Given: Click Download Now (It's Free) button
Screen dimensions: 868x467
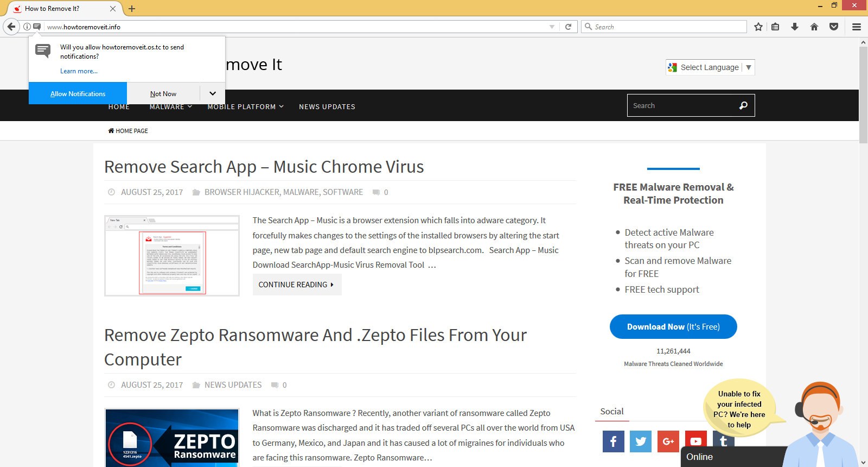Looking at the screenshot, I should pyautogui.click(x=673, y=327).
